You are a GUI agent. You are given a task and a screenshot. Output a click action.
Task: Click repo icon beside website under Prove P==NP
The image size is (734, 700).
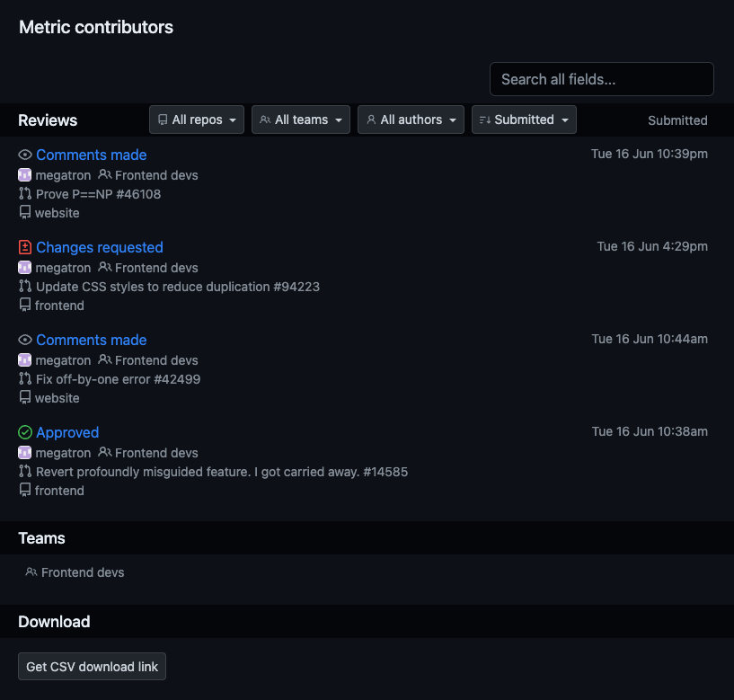pyautogui.click(x=25, y=213)
